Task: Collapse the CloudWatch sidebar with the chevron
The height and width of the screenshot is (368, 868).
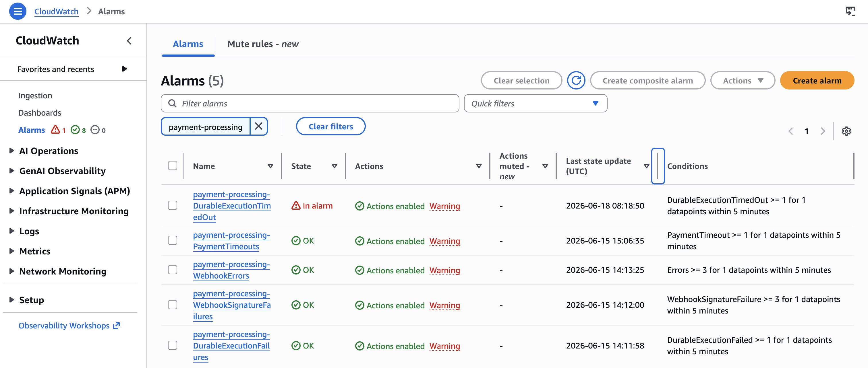Action: (x=129, y=41)
